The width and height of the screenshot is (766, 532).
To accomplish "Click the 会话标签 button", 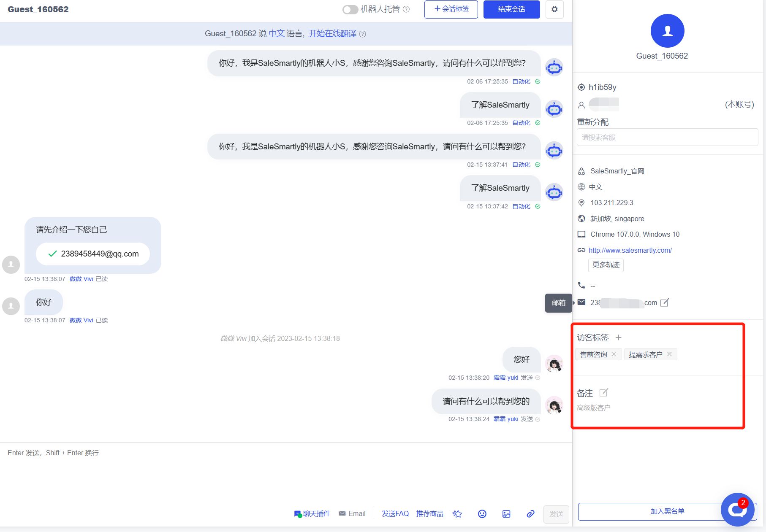I will point(451,9).
